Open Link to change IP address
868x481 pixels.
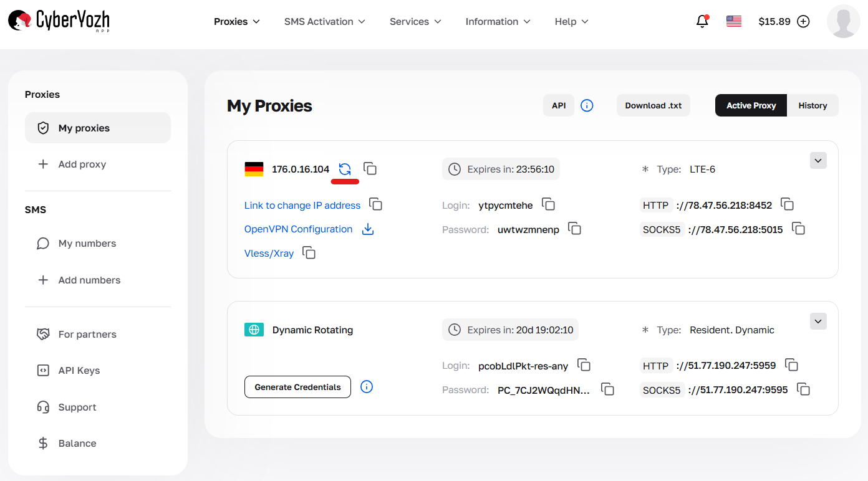click(302, 204)
